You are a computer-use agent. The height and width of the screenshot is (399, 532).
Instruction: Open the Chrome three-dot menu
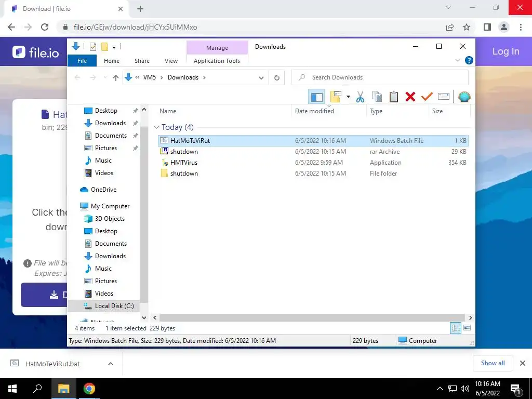coord(521,27)
